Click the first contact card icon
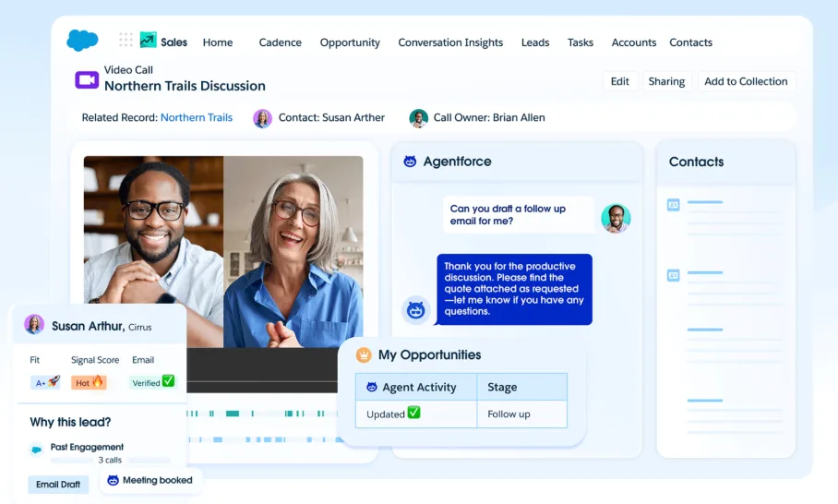The width and height of the screenshot is (838, 504). pos(674,205)
